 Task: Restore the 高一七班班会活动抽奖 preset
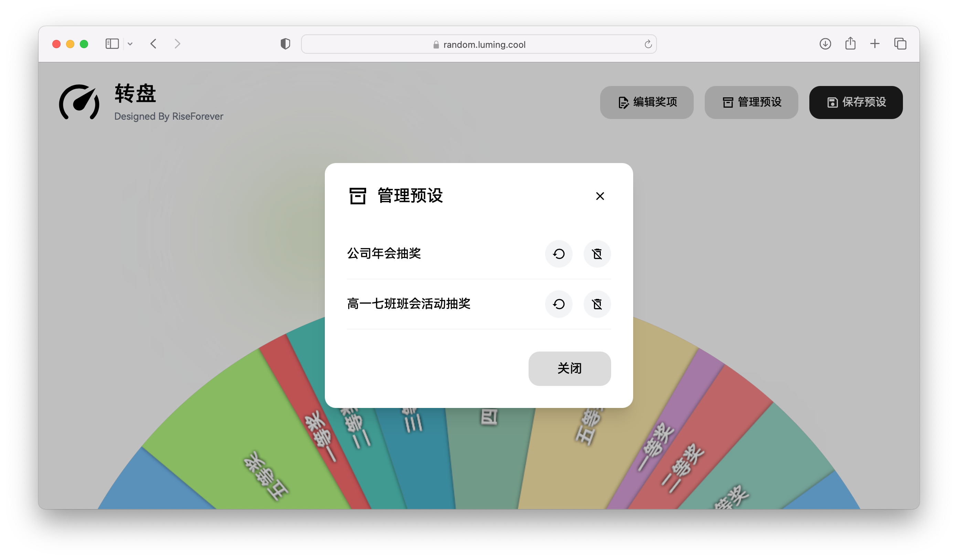558,304
